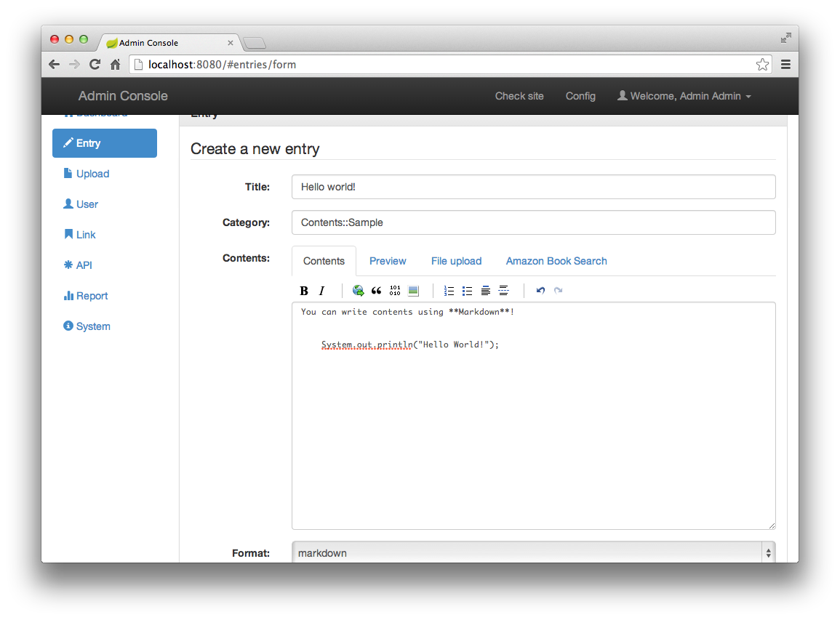Apply italic formatting in editor toolbar
The image size is (840, 620).
(321, 291)
